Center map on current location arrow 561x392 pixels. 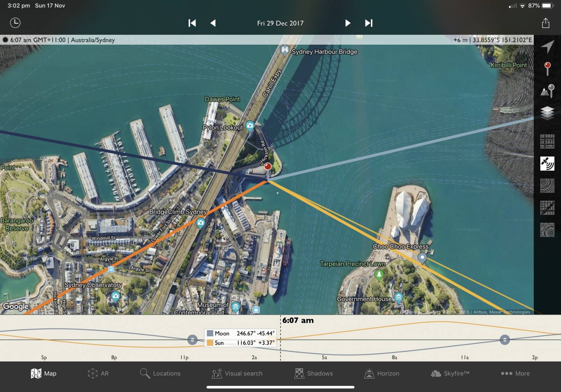547,46
